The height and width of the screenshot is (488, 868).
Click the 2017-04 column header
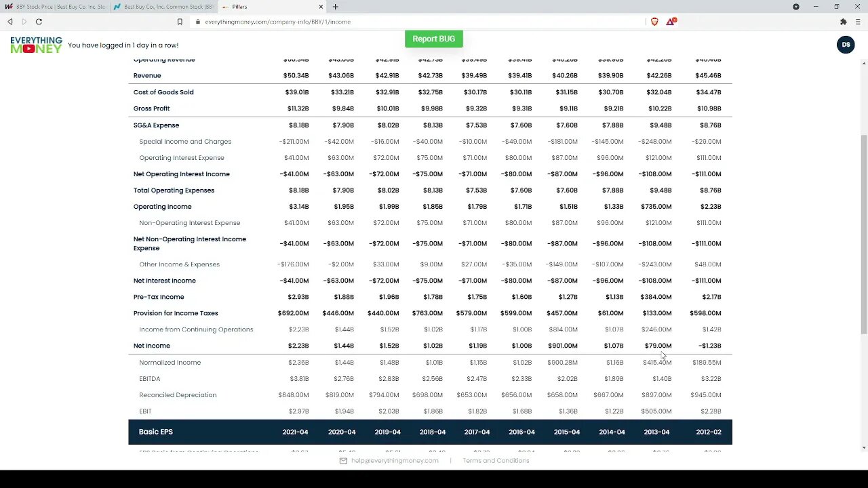click(477, 432)
